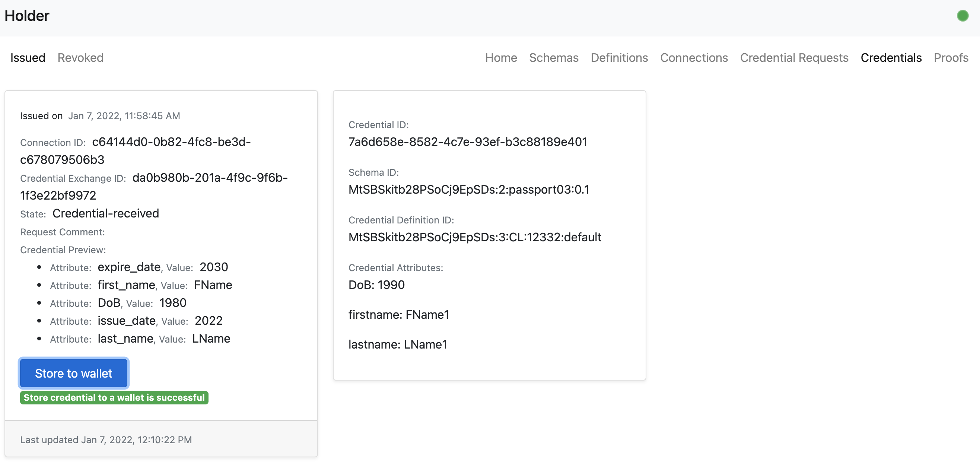Open the Home page link
Viewport: 980px width, 464px height.
tap(501, 57)
